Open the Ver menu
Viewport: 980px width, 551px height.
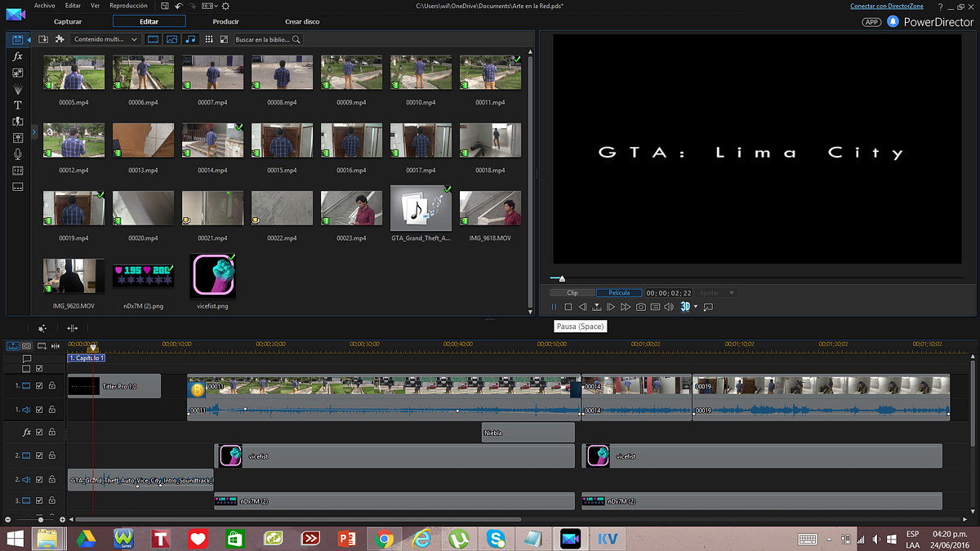click(x=95, y=6)
